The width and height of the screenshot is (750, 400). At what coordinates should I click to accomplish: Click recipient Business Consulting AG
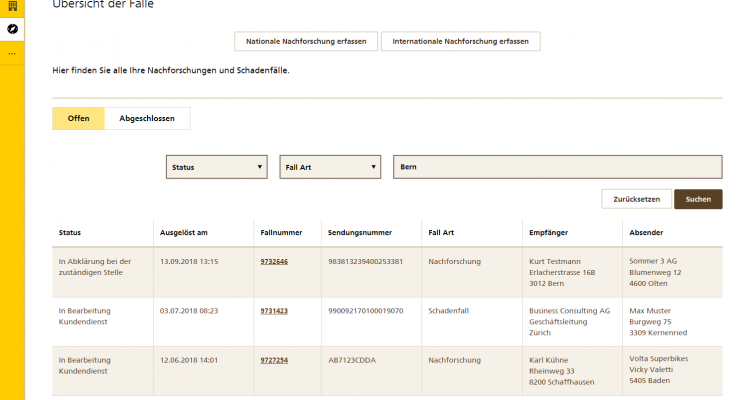click(x=570, y=311)
